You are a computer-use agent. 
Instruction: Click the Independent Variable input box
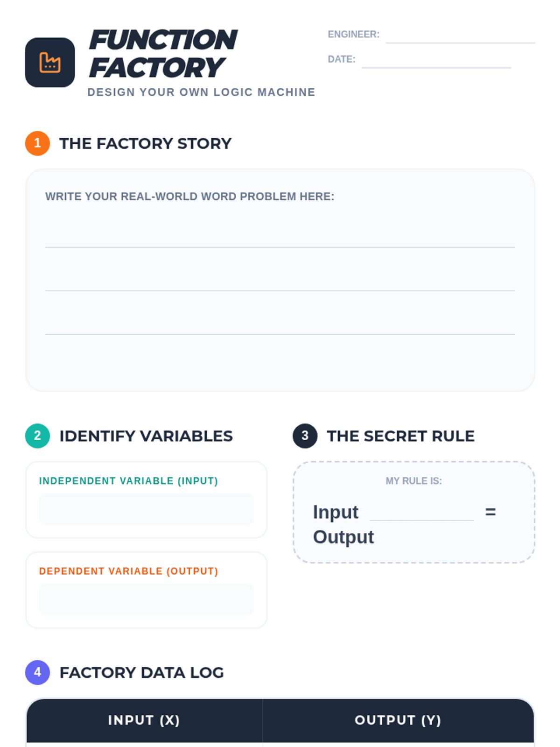(x=146, y=509)
